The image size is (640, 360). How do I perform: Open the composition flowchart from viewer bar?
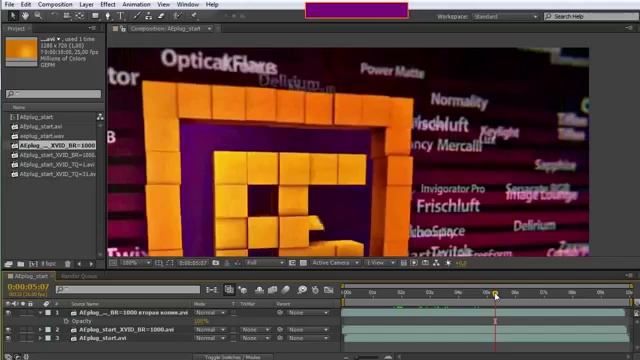click(436, 263)
